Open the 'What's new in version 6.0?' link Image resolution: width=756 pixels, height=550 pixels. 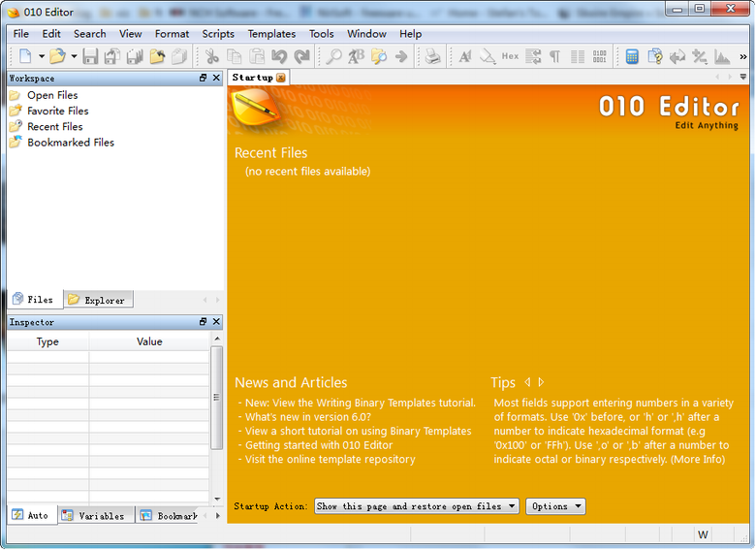pyautogui.click(x=307, y=417)
